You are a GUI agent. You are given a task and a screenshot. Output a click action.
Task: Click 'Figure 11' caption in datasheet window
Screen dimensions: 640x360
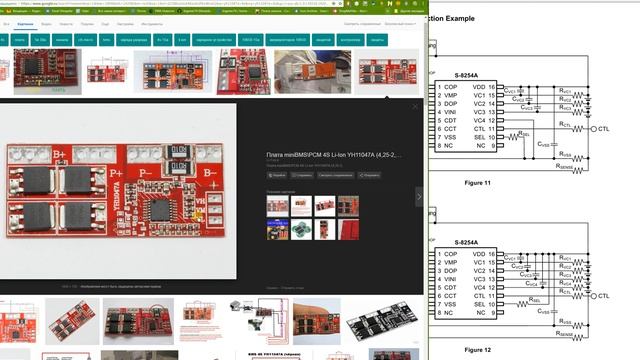pyautogui.click(x=478, y=183)
